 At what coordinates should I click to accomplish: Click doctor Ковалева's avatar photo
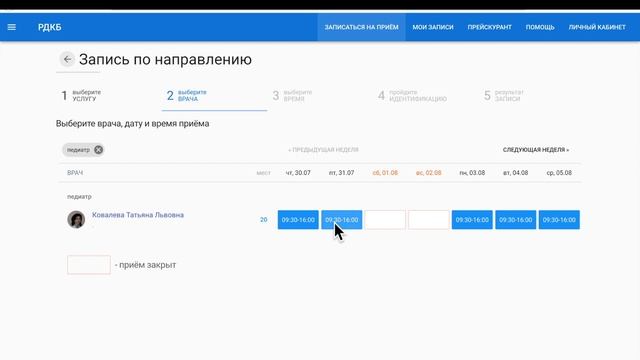click(x=76, y=220)
